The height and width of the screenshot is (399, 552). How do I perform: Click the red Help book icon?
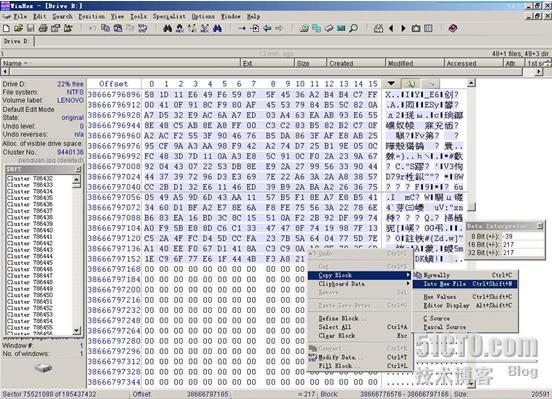[453, 29]
